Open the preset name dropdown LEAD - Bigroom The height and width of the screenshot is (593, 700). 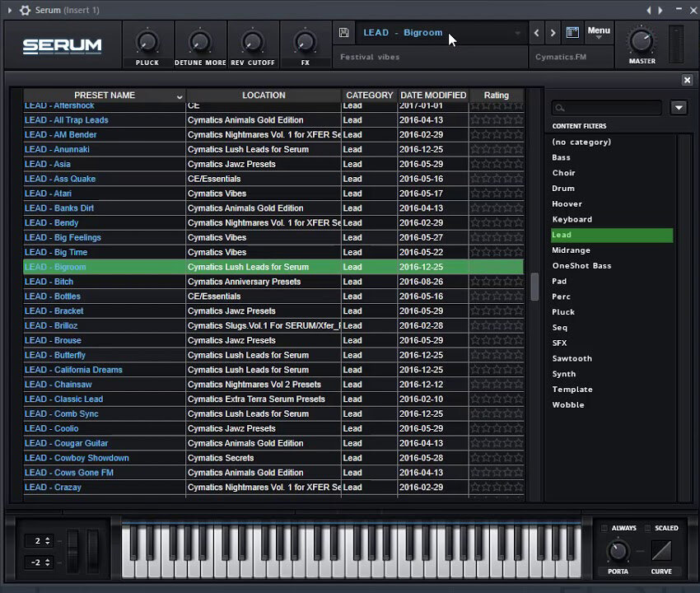pos(441,33)
